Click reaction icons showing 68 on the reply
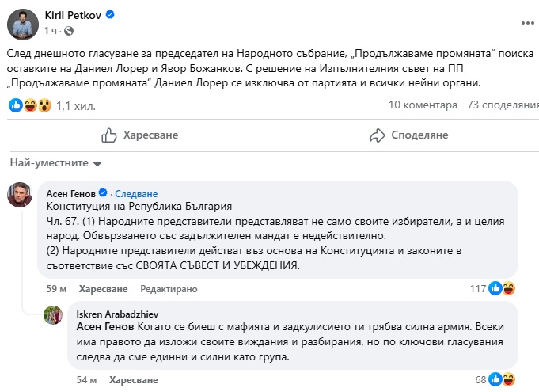The image size is (539, 392). click(503, 380)
